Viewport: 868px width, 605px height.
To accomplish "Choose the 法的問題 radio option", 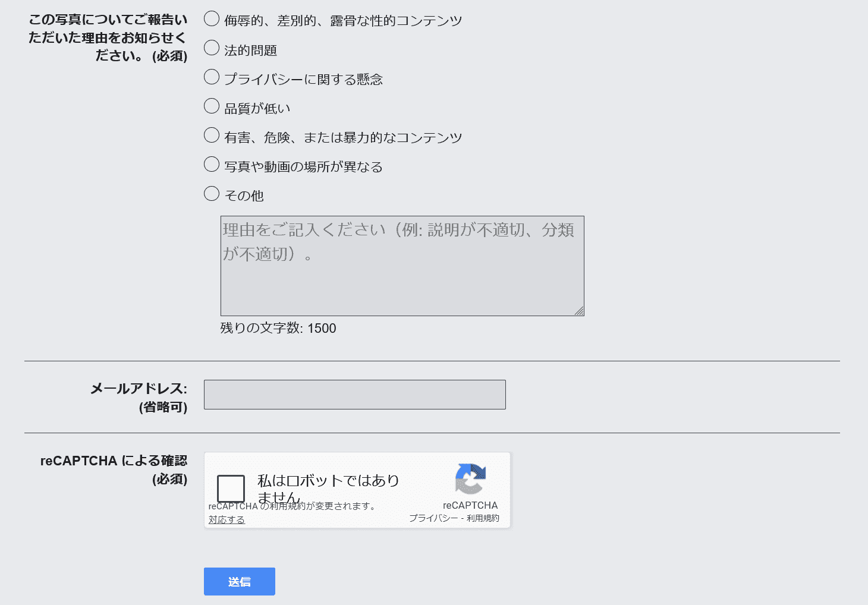I will 212,48.
